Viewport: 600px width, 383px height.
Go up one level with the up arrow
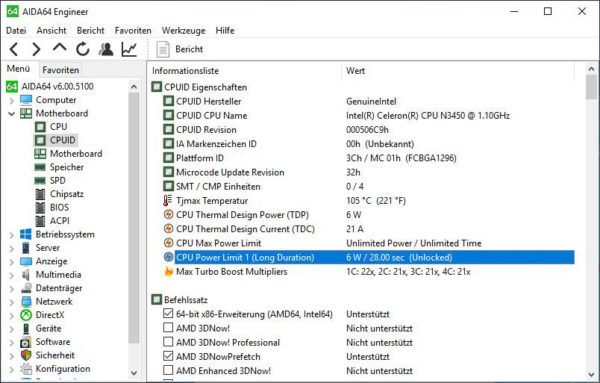(x=59, y=48)
